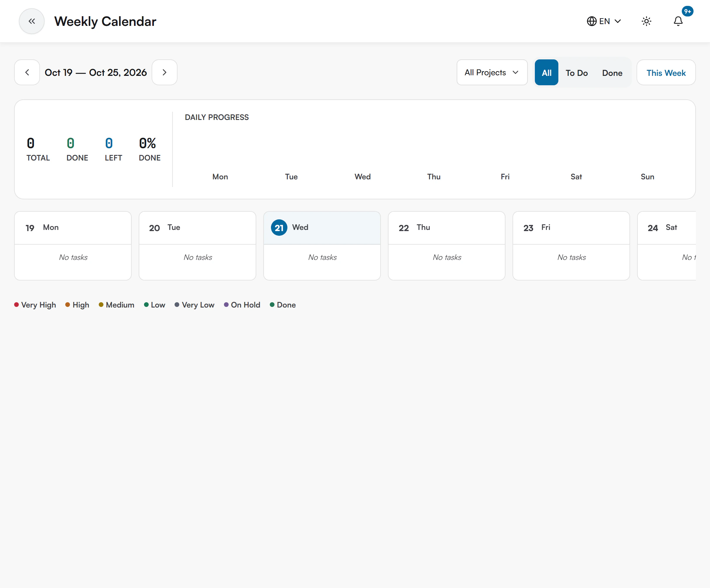Click 'No tasks' under Thu 22

tap(447, 257)
